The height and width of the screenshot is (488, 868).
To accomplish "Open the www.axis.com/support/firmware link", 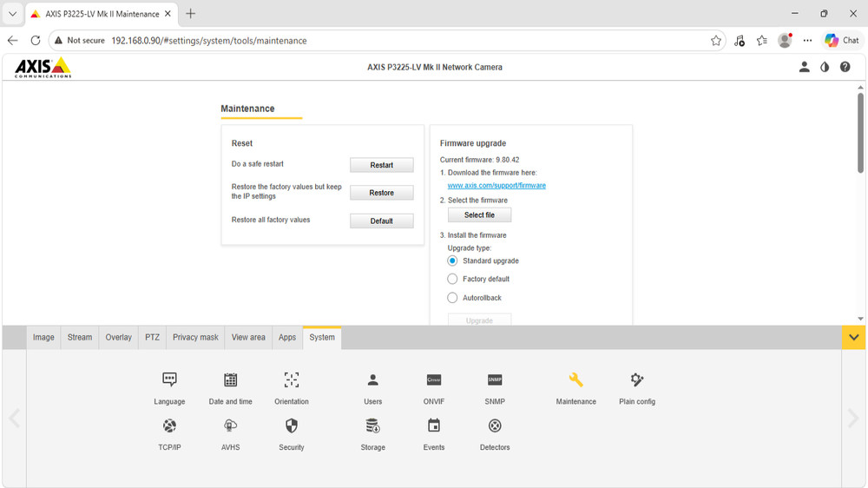I will [496, 186].
